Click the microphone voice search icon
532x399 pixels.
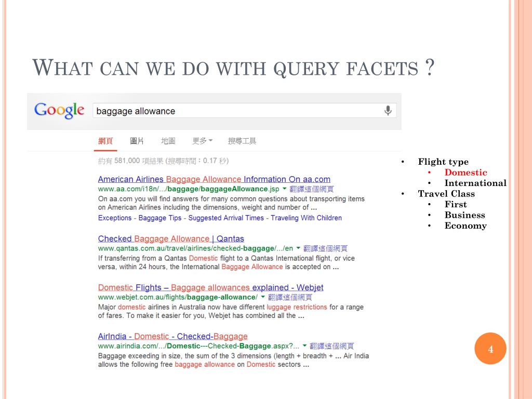click(x=388, y=110)
